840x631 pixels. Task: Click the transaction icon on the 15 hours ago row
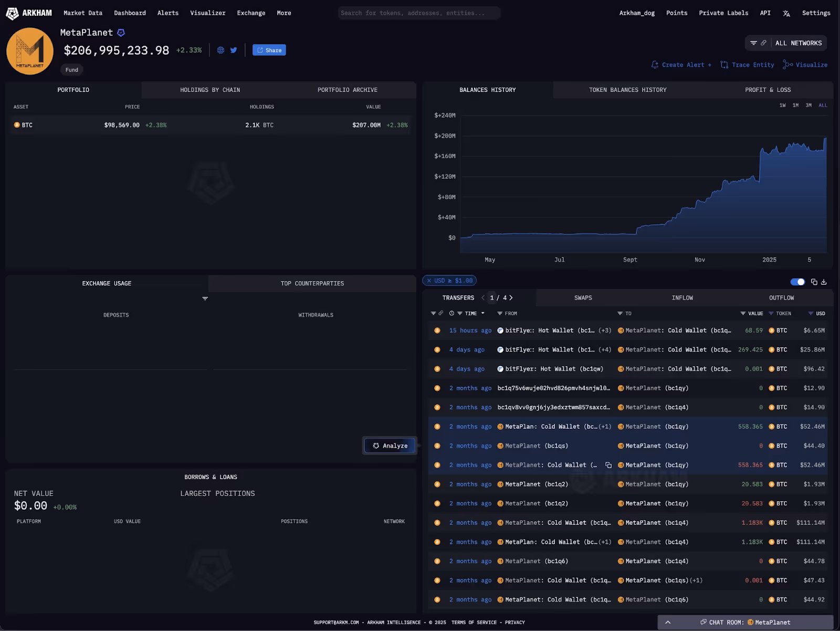coord(437,330)
